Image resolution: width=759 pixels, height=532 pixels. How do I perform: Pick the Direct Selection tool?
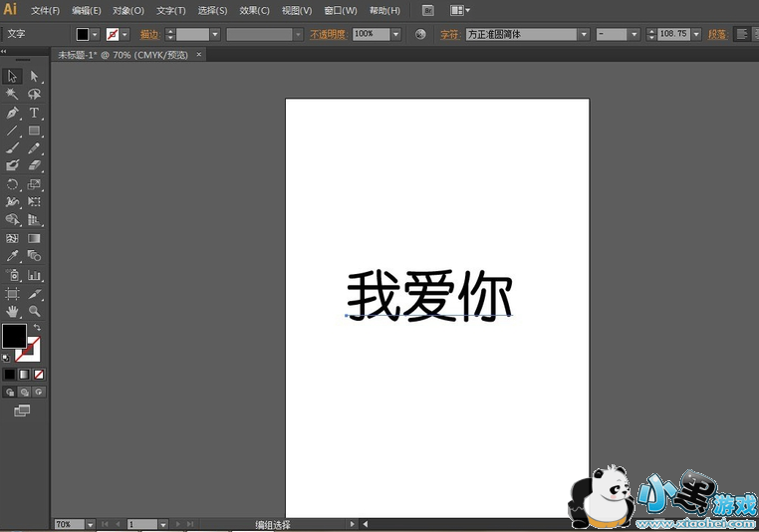pyautogui.click(x=34, y=76)
